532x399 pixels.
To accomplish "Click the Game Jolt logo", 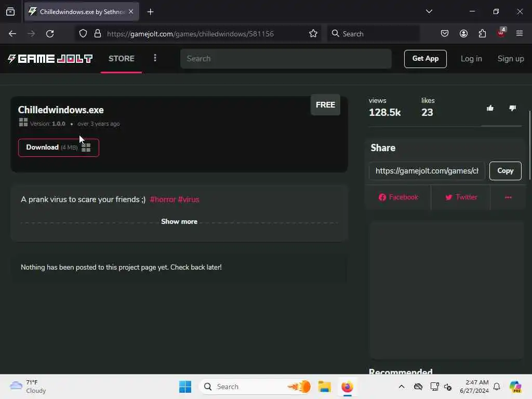I will (50, 59).
